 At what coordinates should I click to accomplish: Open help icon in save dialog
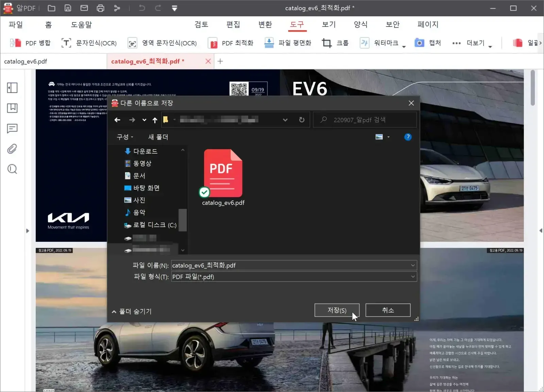click(408, 137)
